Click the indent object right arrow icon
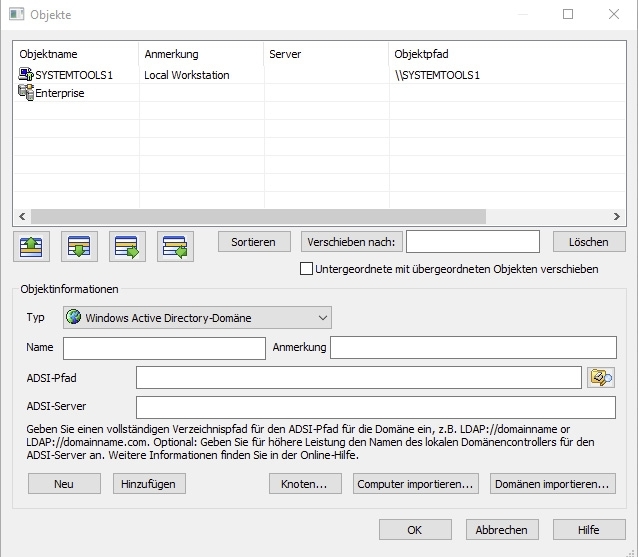This screenshot has height=557, width=638. (x=127, y=247)
